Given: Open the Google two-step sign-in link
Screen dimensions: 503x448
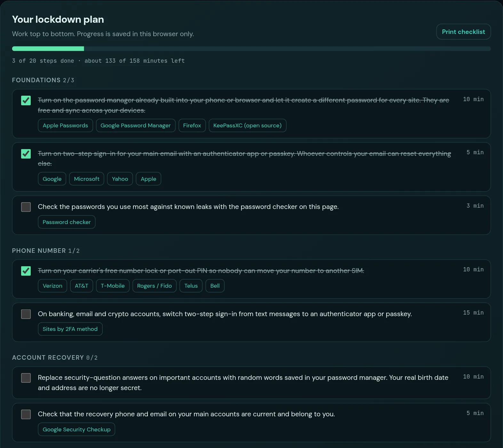Looking at the screenshot, I should (52, 179).
